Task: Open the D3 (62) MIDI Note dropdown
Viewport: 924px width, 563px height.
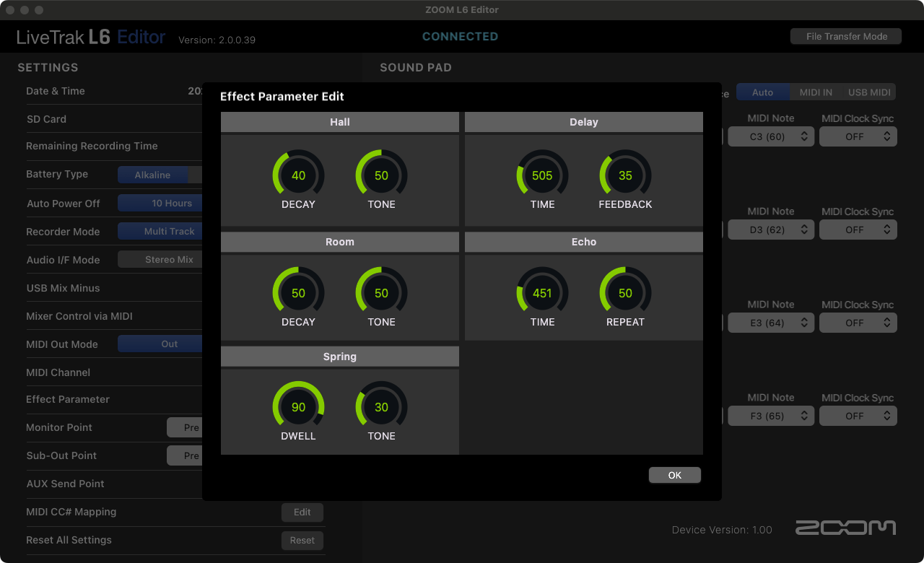Action: 771,230
